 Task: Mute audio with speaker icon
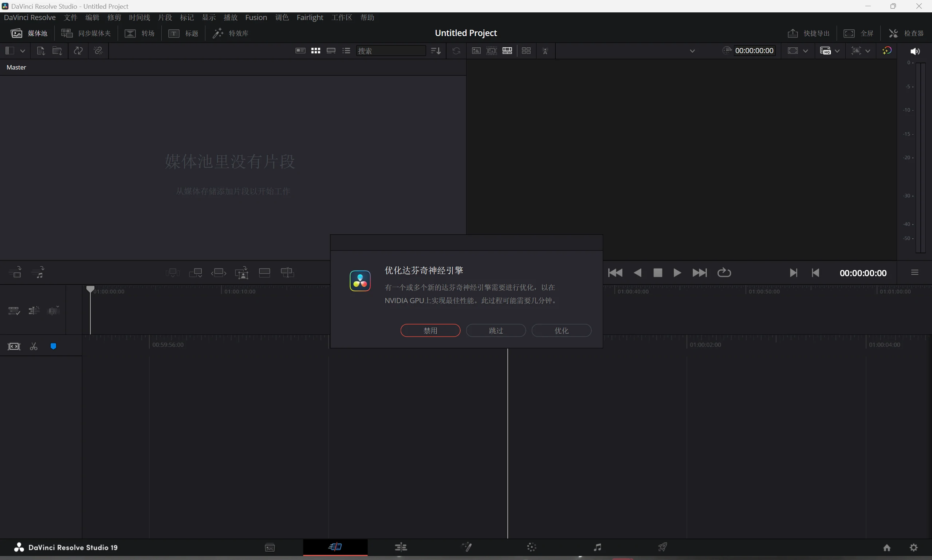(915, 51)
